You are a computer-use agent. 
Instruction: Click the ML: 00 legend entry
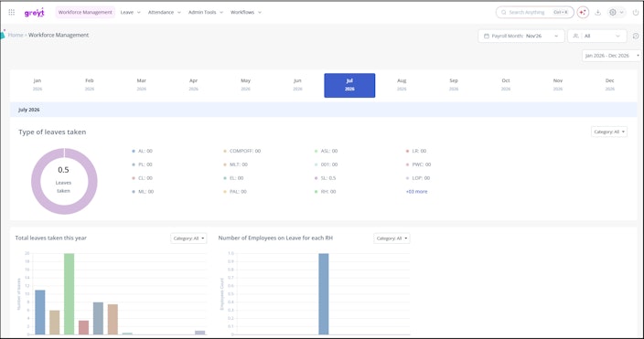click(143, 192)
